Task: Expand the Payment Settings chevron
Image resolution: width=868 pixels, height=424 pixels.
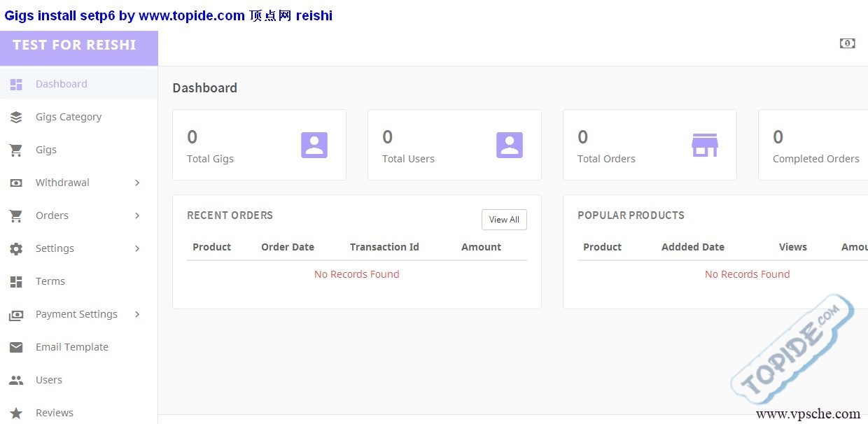Action: (x=137, y=314)
